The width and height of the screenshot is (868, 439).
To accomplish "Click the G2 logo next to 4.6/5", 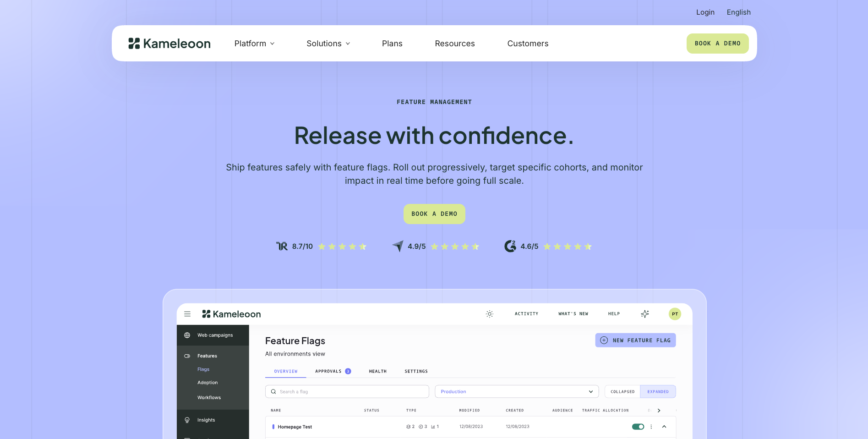I will 510,246.
